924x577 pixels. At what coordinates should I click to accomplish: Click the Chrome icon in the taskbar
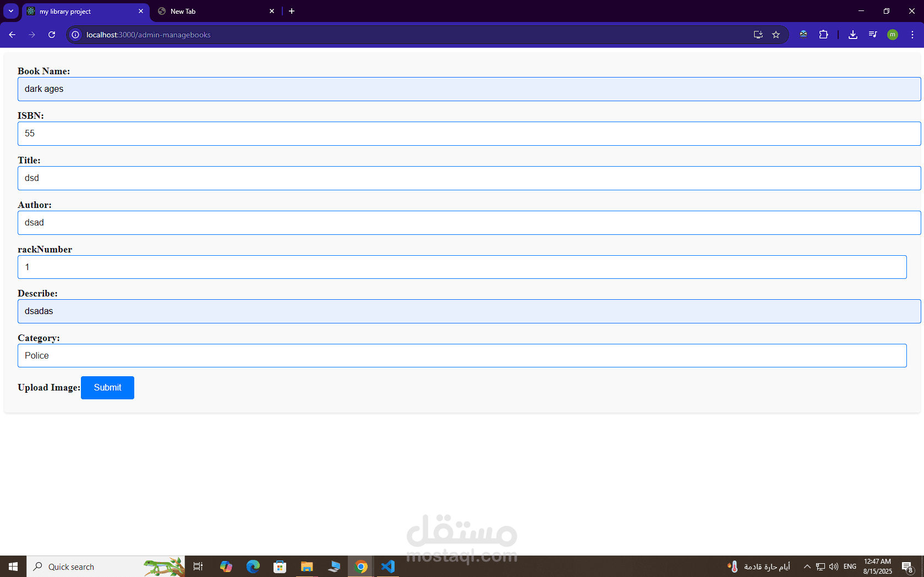pos(361,567)
